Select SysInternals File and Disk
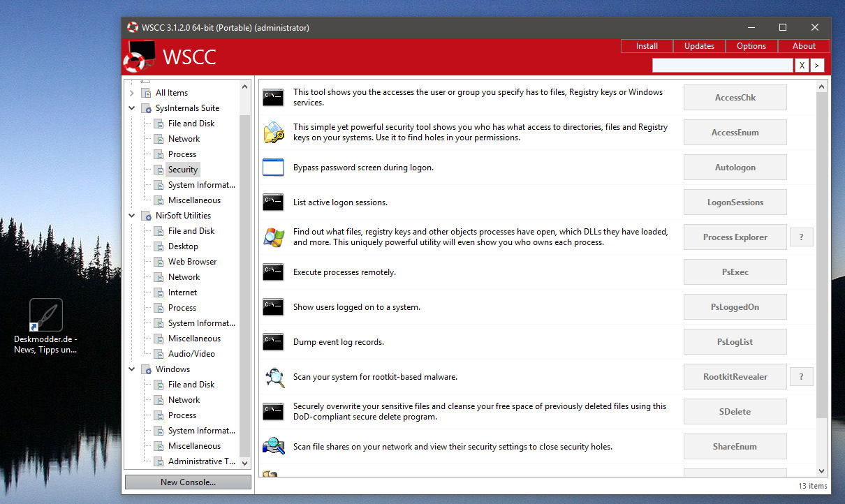845x504 pixels. [191, 124]
